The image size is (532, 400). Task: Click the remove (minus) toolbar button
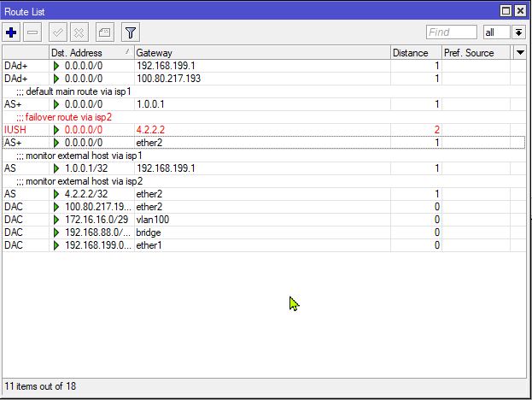32,32
